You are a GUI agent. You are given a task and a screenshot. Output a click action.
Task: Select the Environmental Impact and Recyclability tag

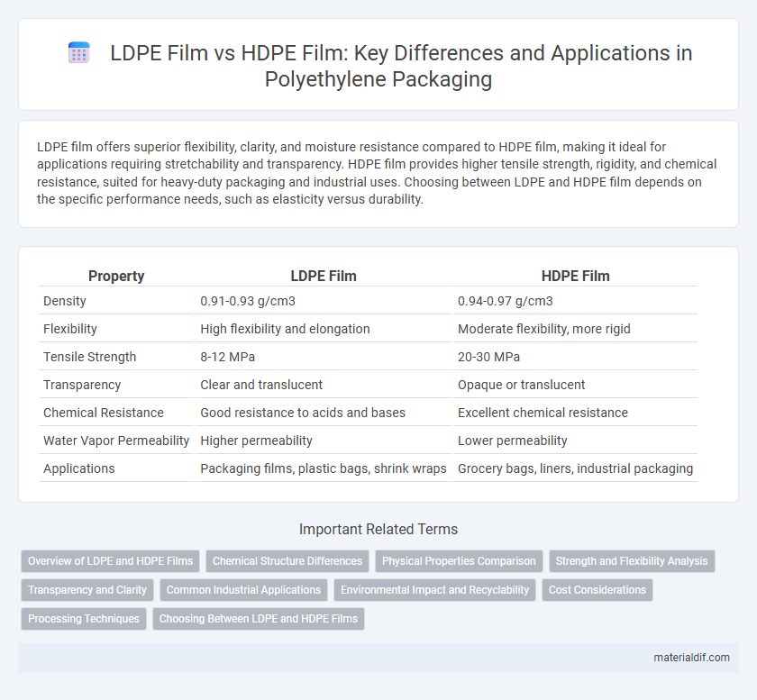pyautogui.click(x=434, y=590)
